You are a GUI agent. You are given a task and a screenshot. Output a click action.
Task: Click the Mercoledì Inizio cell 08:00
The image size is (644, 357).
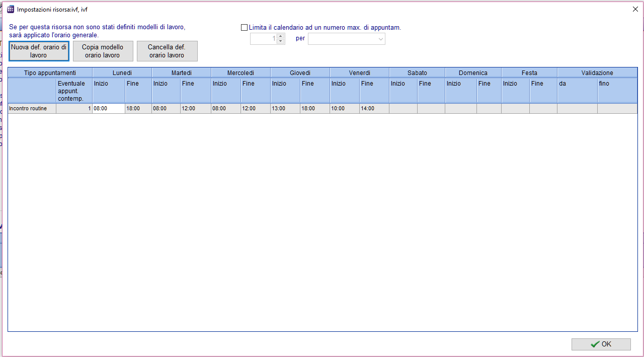click(226, 108)
